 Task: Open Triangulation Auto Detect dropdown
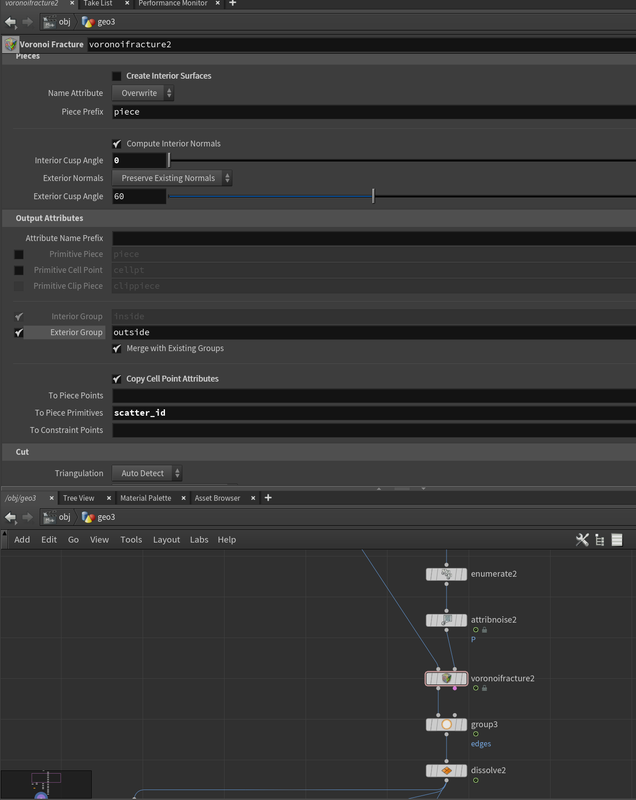pos(147,473)
